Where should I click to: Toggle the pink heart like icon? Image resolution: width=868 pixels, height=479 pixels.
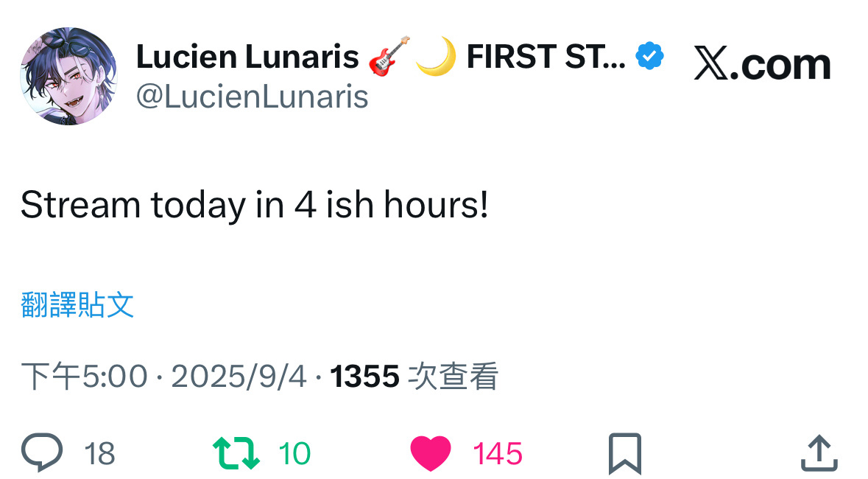(x=430, y=454)
